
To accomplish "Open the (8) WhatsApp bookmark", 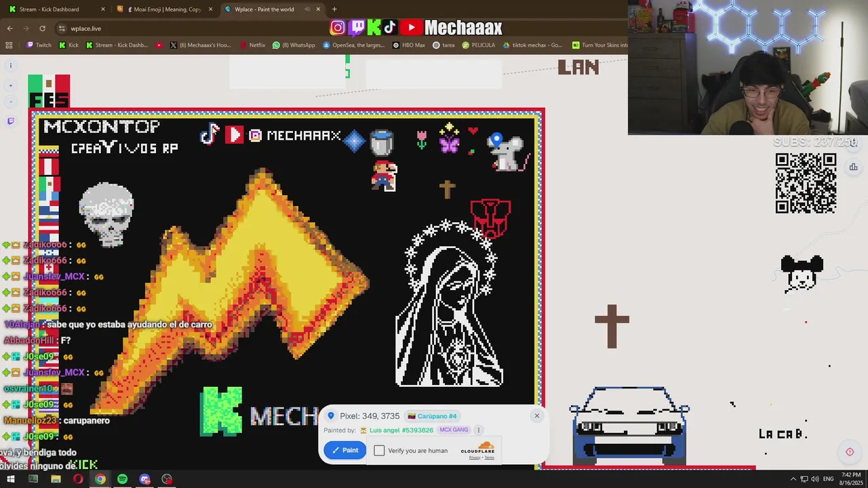I will 294,45.
